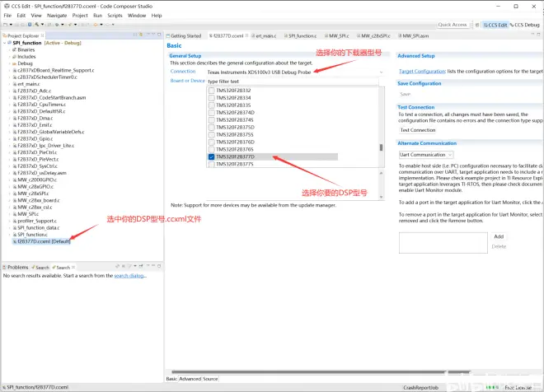Minimize the editor area icon

tap(532, 35)
